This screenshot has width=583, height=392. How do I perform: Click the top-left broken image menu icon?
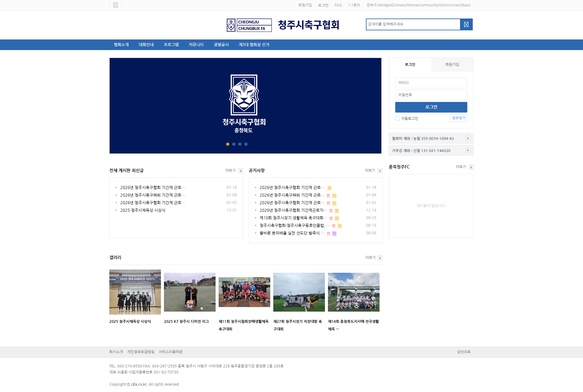click(x=115, y=5)
